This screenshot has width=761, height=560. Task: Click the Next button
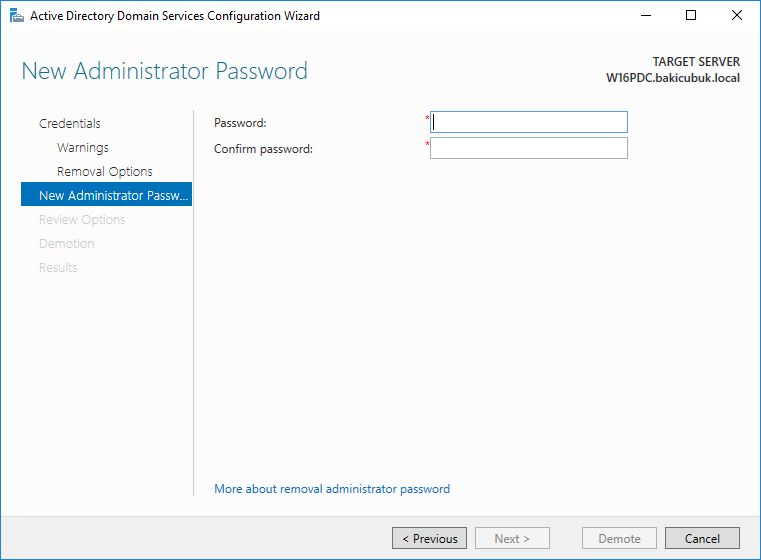[513, 538]
